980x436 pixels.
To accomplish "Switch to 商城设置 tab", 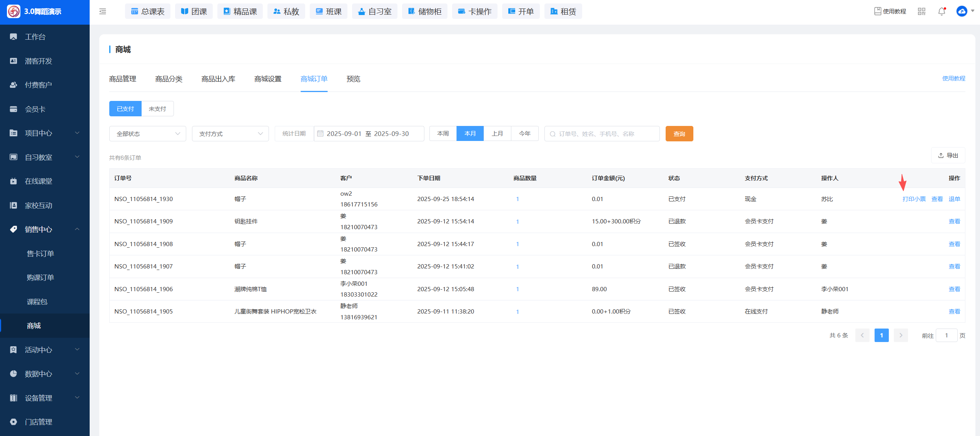I will pyautogui.click(x=268, y=79).
